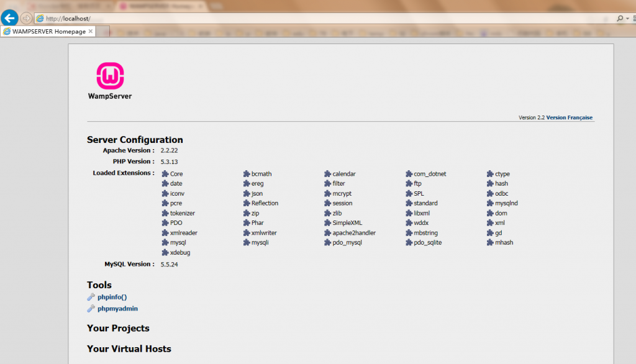Viewport: 636px width, 364px height.
Task: Click the puzzle icon next to mcrypt
Action: pos(327,194)
